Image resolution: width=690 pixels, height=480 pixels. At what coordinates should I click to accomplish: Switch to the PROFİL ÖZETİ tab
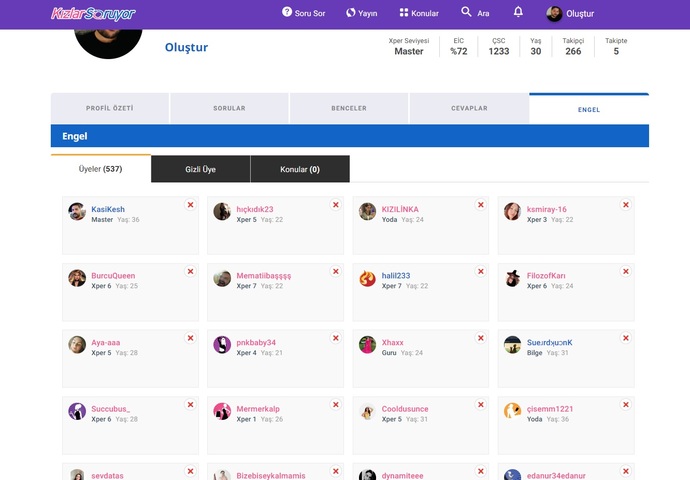(110, 108)
